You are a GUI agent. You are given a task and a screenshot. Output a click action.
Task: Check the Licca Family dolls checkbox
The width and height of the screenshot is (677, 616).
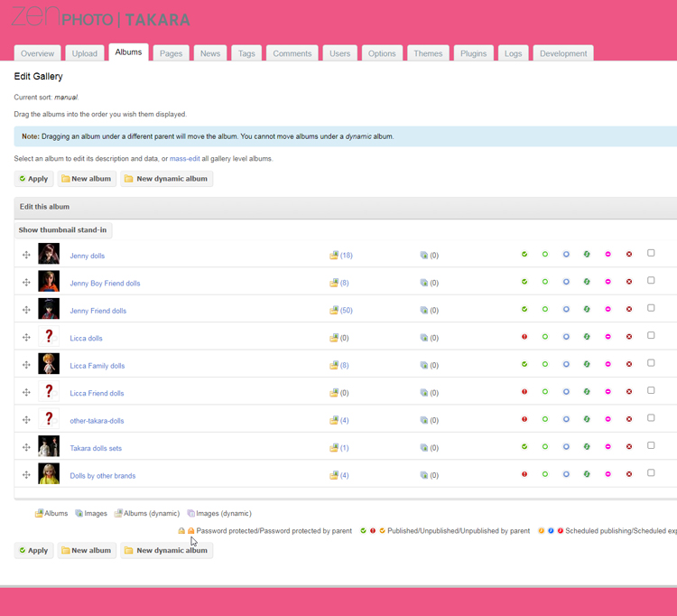(651, 363)
